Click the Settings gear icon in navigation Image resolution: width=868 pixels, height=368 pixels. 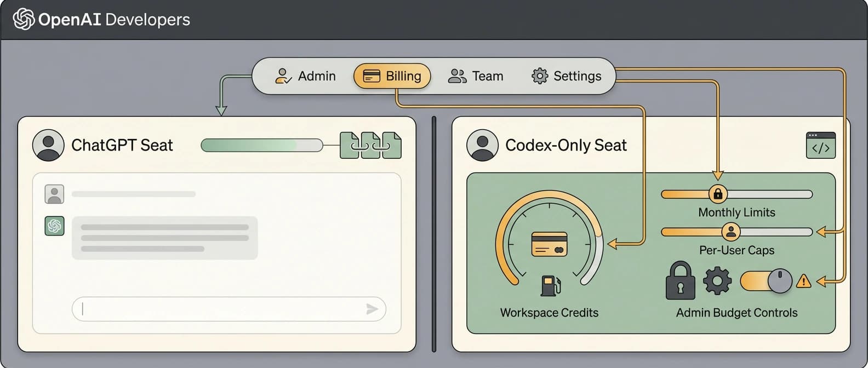click(x=540, y=76)
